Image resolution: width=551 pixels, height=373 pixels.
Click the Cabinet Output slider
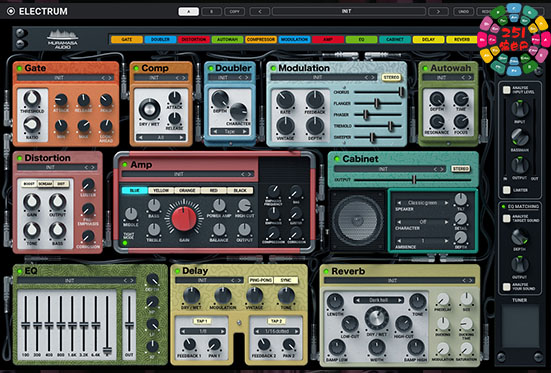pos(413,180)
